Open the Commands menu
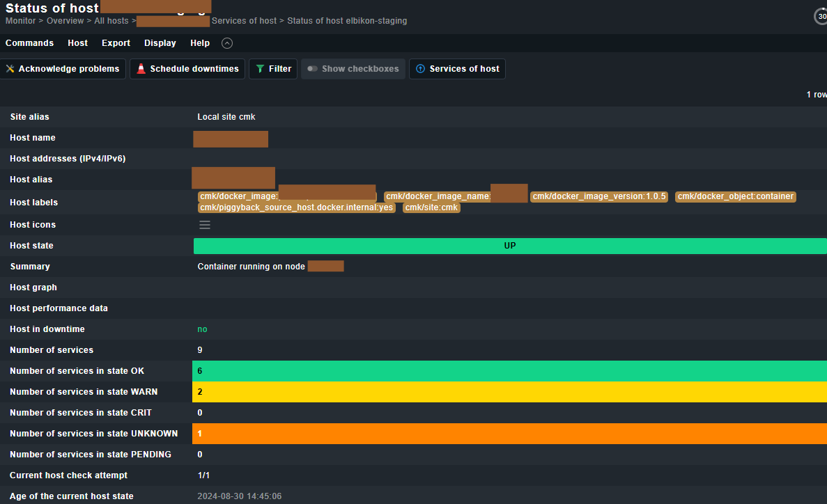Image resolution: width=827 pixels, height=504 pixels. [29, 43]
